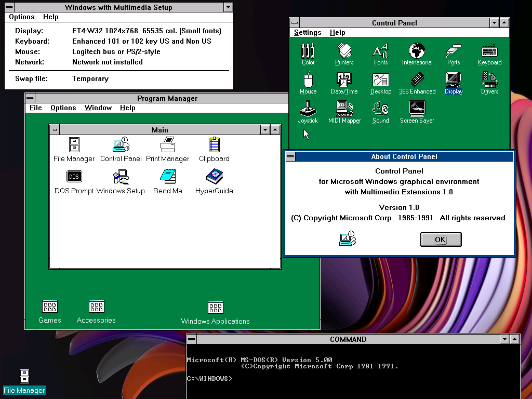Open the 386 Enhanced settings icon
The height and width of the screenshot is (399, 532).
coord(417,81)
